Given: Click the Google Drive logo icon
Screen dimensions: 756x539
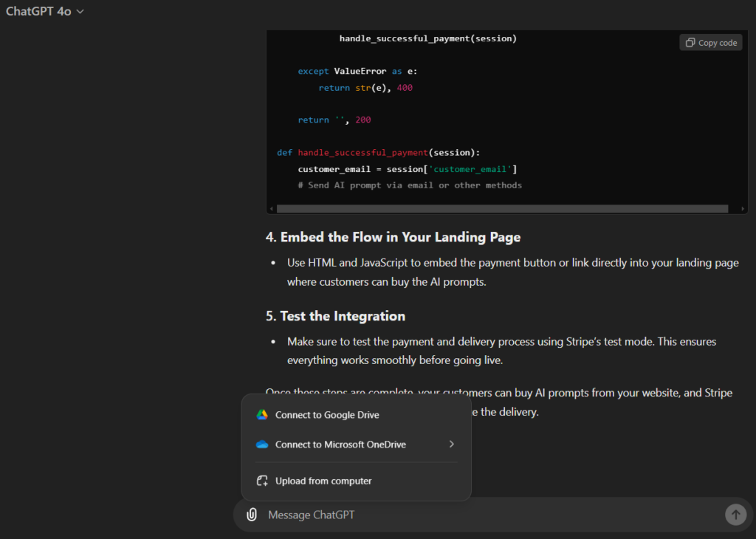Looking at the screenshot, I should pos(262,415).
